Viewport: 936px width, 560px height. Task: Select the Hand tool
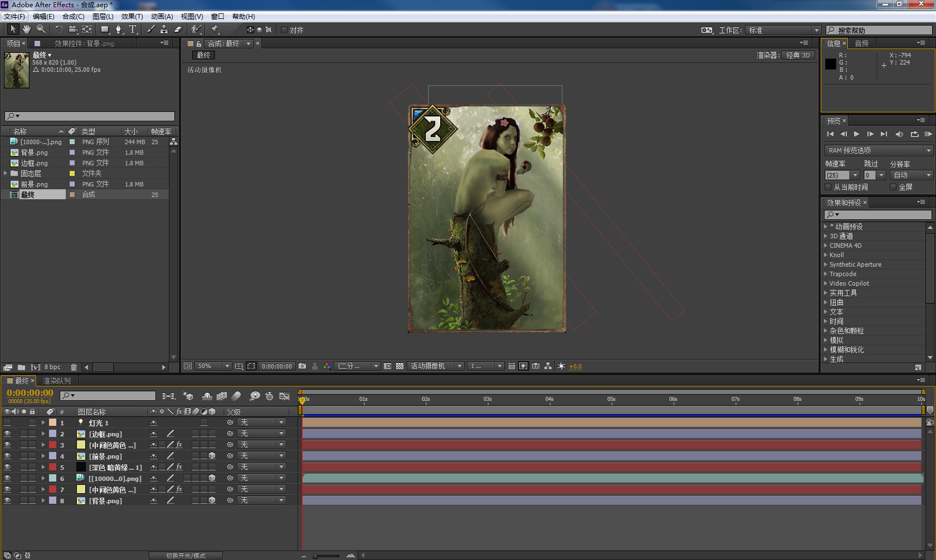(27, 29)
